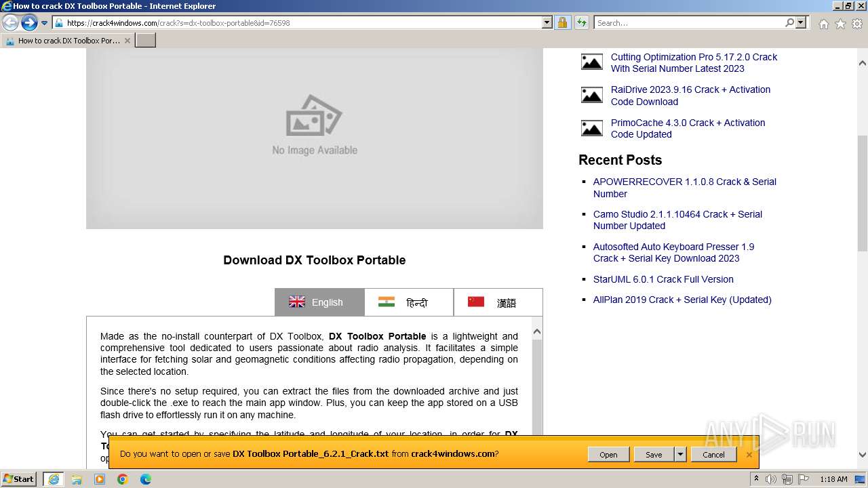Switch description to Chinese tab
This screenshot has height=488, width=868.
[498, 302]
